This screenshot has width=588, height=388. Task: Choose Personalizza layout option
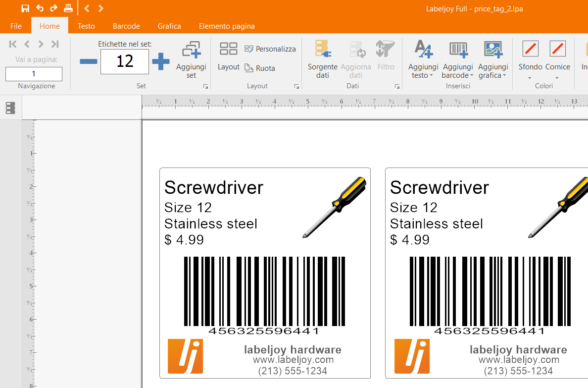[x=270, y=49]
